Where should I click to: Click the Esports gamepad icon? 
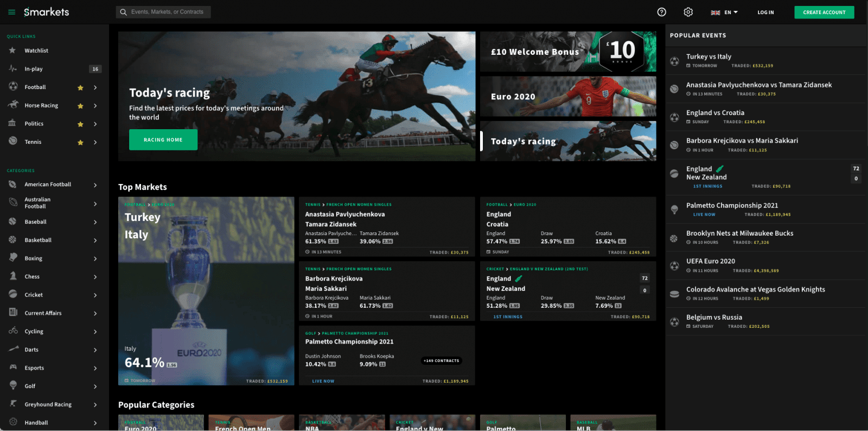(13, 367)
